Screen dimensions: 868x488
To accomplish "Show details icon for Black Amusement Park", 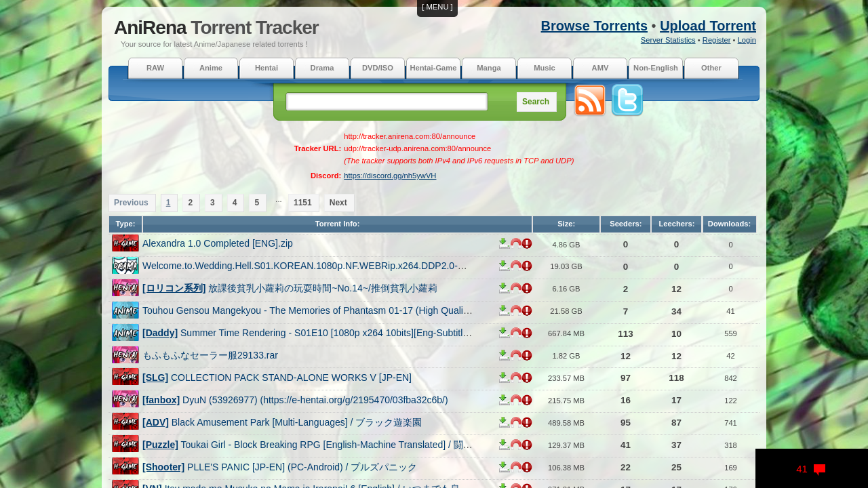I will [x=527, y=422].
